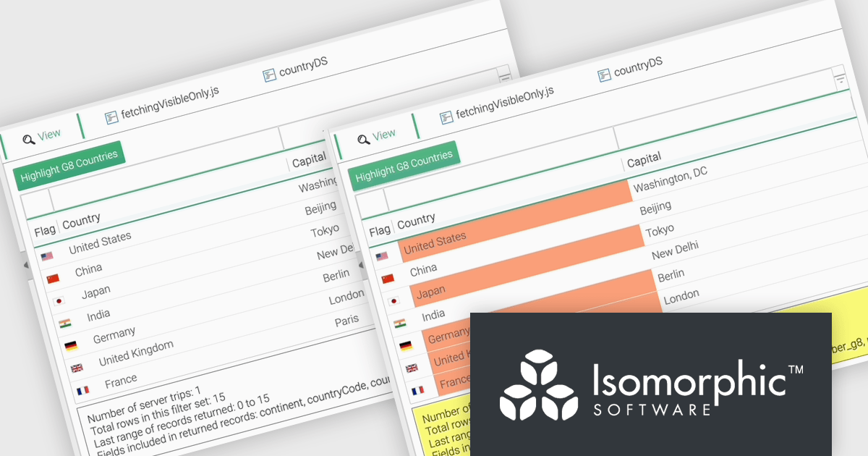
Task: Click Tokyo cell, right grid
Action: click(660, 232)
